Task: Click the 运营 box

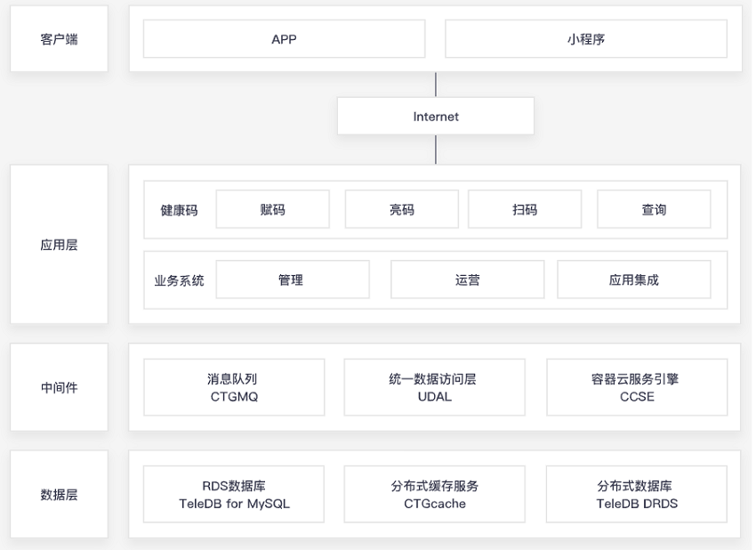Action: 468,279
